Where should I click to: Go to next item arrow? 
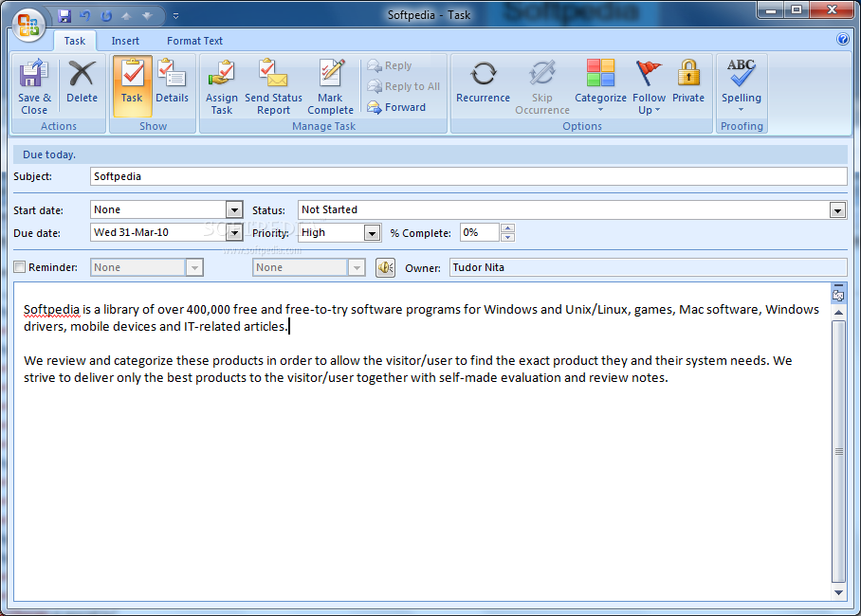coord(147,16)
